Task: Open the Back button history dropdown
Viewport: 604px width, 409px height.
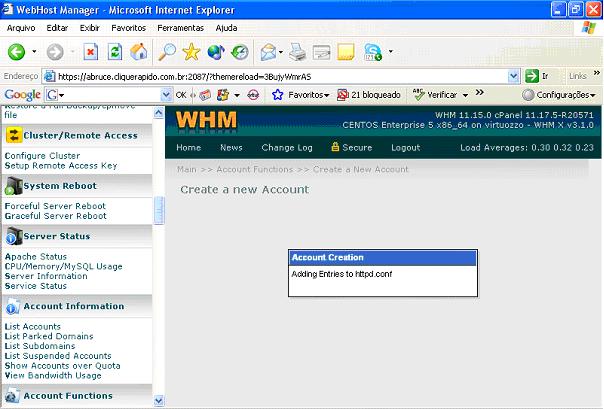Action: coord(34,52)
